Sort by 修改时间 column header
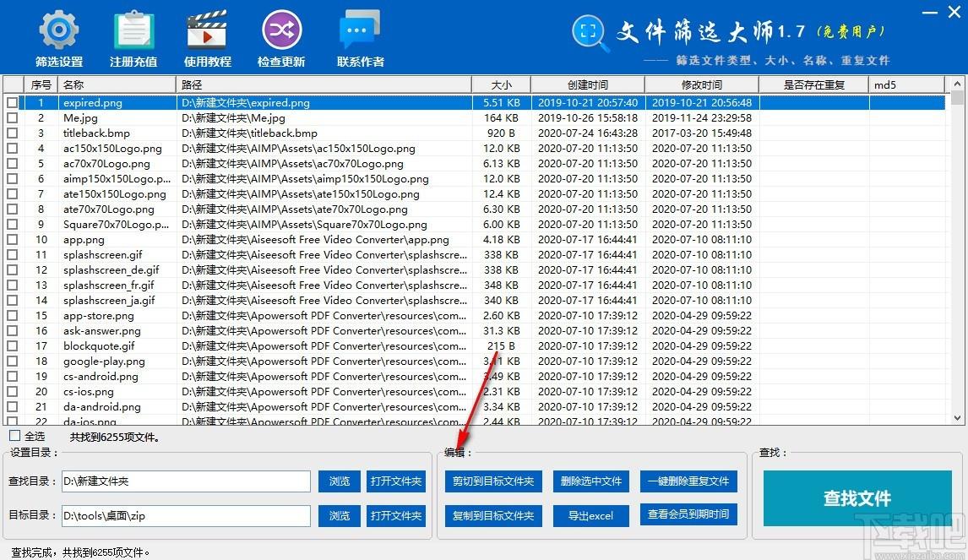This screenshot has width=968, height=560. pos(702,84)
